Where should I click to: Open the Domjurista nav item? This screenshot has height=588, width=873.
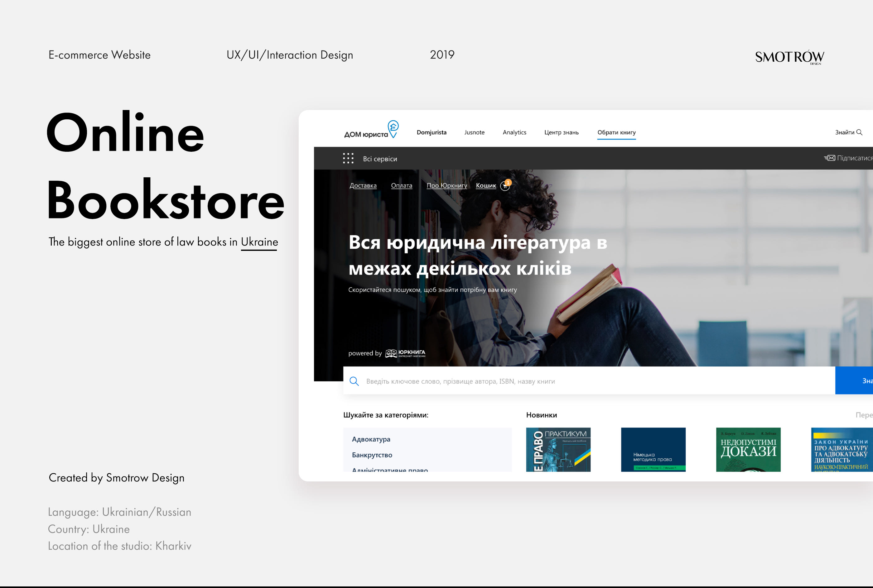432,132
